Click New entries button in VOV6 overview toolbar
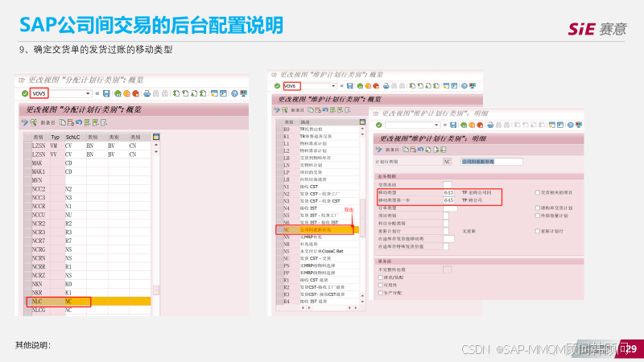Image resolution: width=644 pixels, height=362 pixels. [297, 110]
